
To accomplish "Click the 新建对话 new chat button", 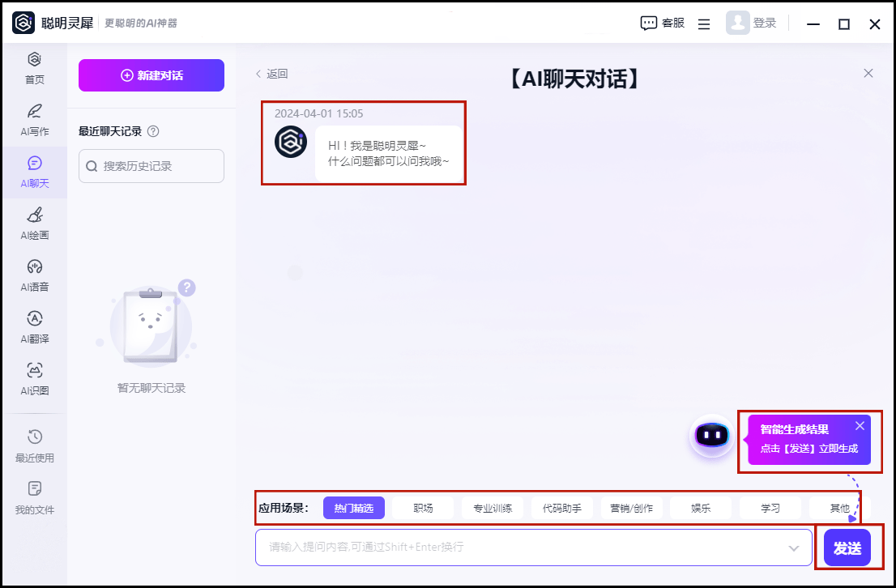I will (x=151, y=75).
